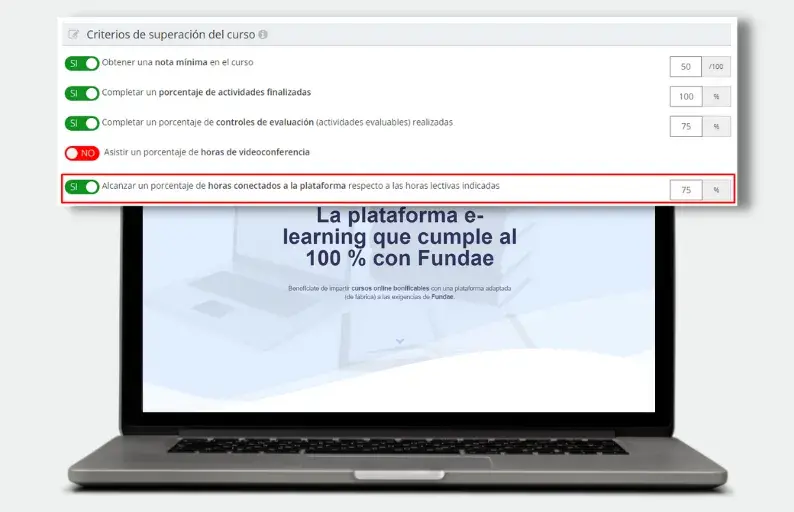The height and width of the screenshot is (512, 794).
Task: Click the edit icon beside Criterios de superación
Action: pos(73,34)
